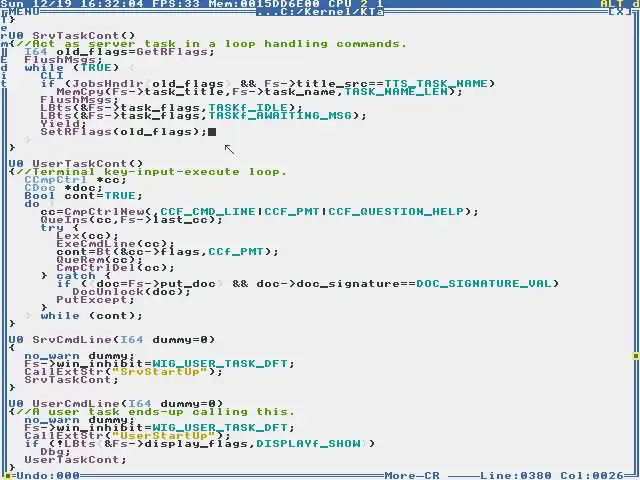The width and height of the screenshot is (640, 480).
Task: Click the Line:0380 status indicator
Action: coord(516,476)
